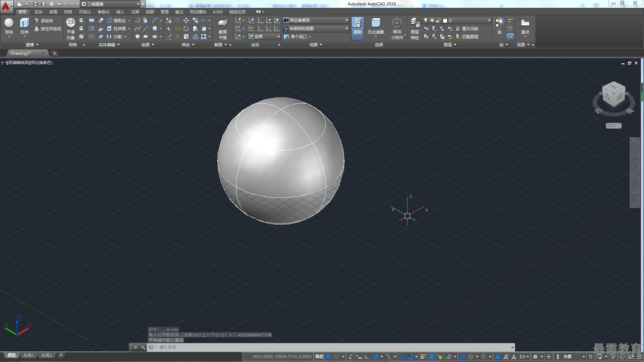Viewport: 644px width, 362px height.
Task: Click the ViewCube navigation cube
Action: click(614, 95)
